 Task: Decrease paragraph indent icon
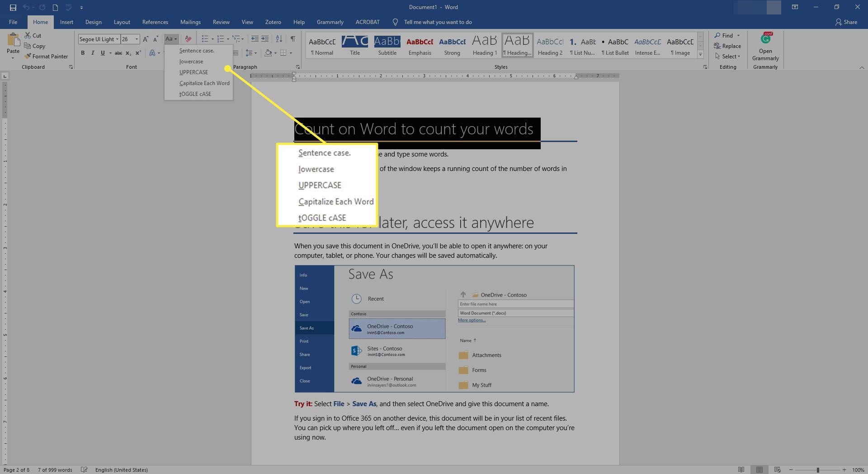pyautogui.click(x=255, y=39)
